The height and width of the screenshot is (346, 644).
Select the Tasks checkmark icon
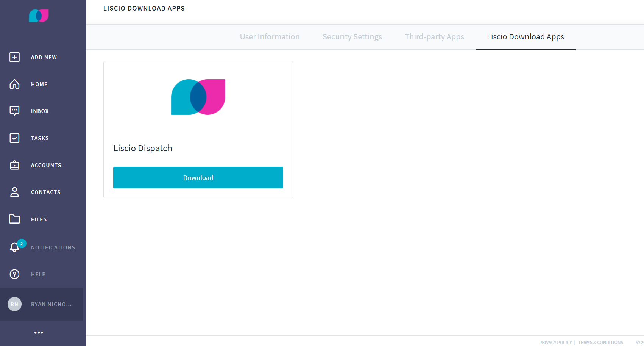click(14, 138)
